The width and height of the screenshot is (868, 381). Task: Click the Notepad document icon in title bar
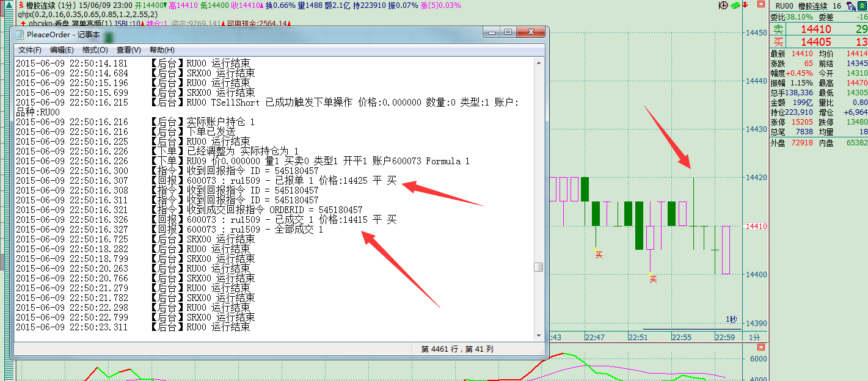point(20,35)
